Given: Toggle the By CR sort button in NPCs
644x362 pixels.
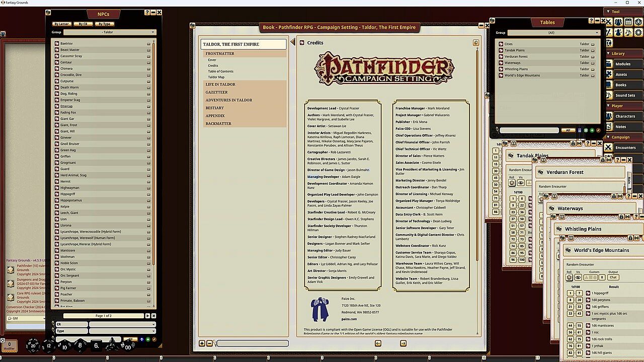Looking at the screenshot, I should (x=83, y=24).
